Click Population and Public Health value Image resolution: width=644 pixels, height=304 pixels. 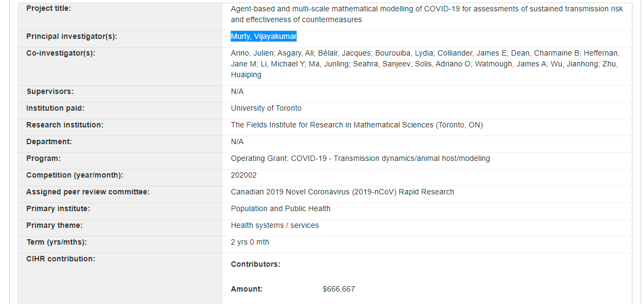(280, 208)
